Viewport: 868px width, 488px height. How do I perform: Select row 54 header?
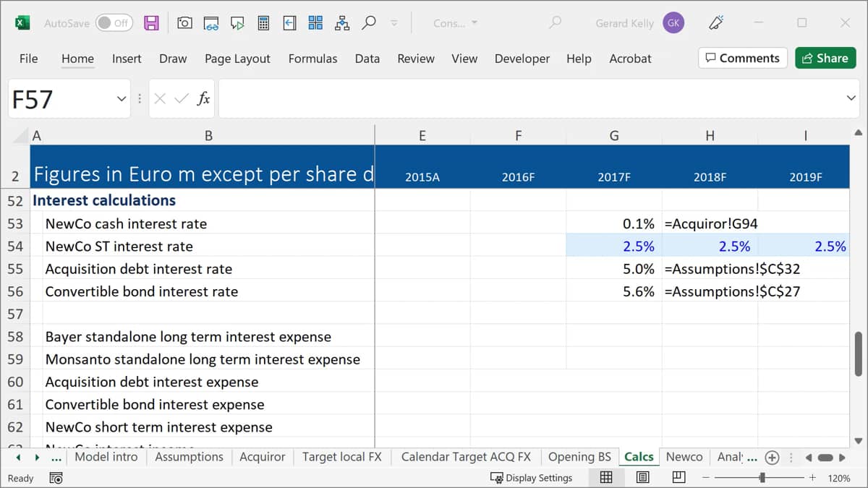(x=15, y=247)
